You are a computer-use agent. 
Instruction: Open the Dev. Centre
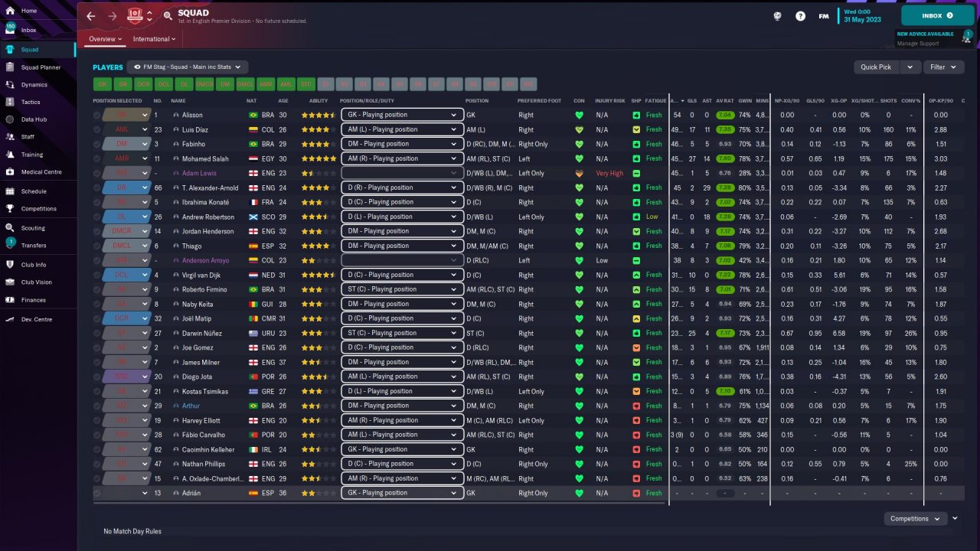[37, 319]
